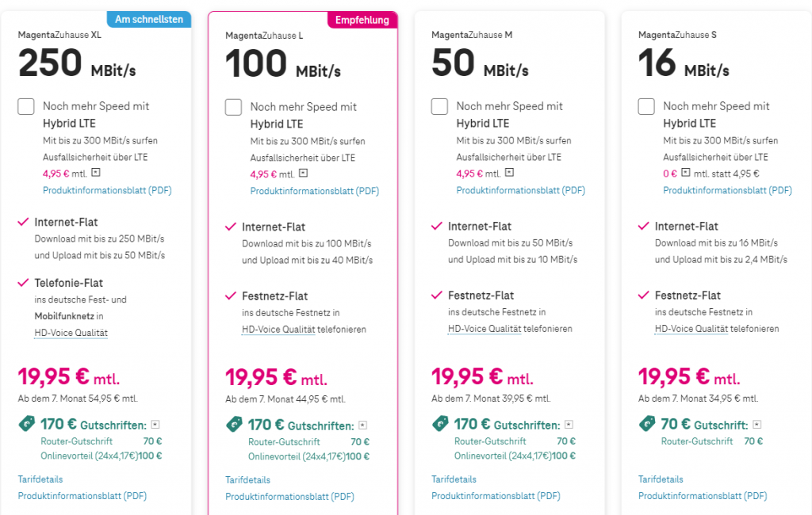
Task: Click info icon next to XL Hybrid LTE price
Action: 96,172
